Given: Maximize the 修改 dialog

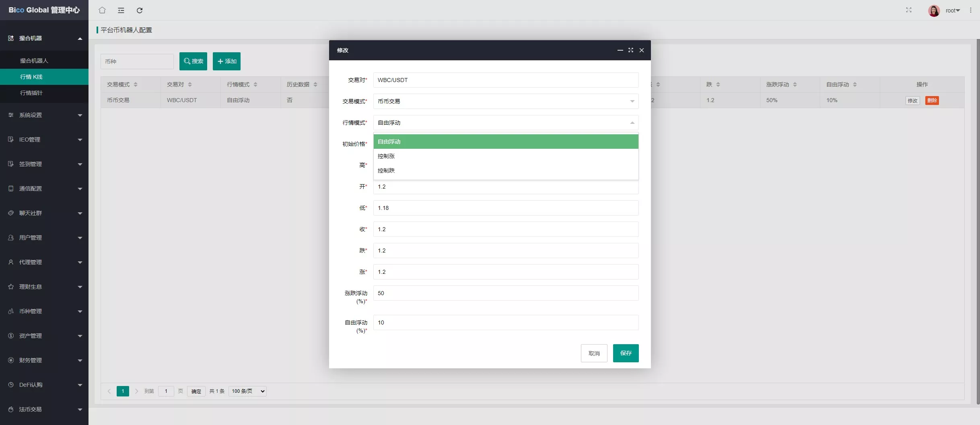Looking at the screenshot, I should click(x=631, y=50).
